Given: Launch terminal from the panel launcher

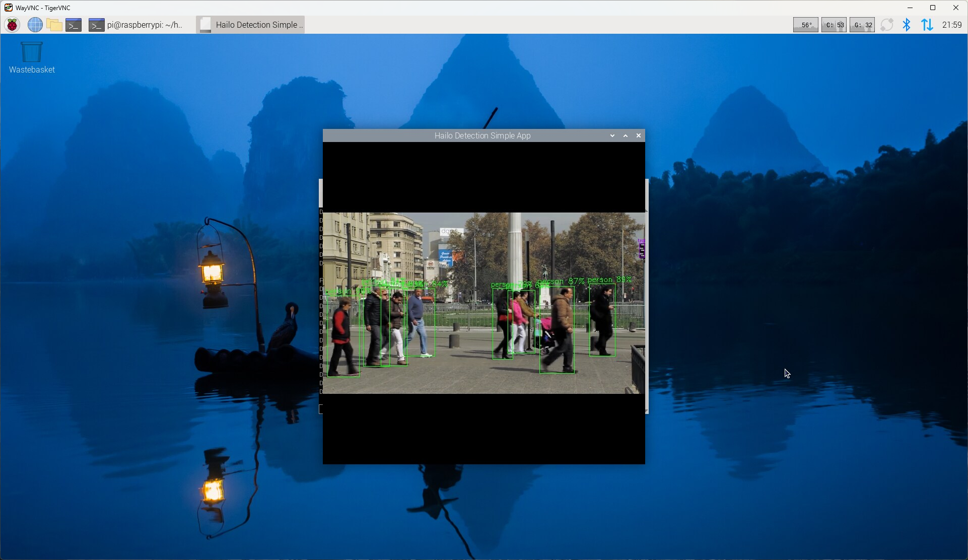Looking at the screenshot, I should (74, 25).
